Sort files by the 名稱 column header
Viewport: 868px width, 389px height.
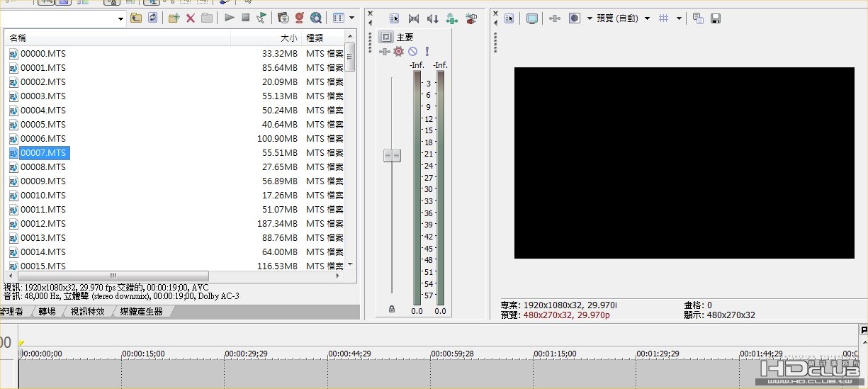coord(118,38)
